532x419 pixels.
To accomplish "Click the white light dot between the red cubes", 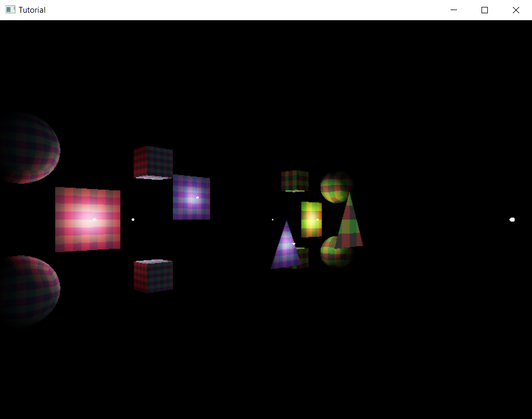I will 132,219.
